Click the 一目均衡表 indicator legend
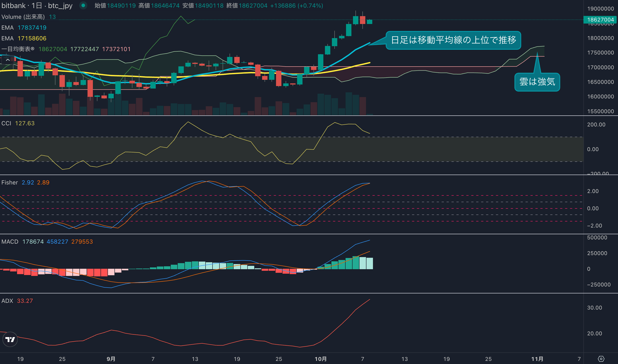Image resolution: width=618 pixels, height=364 pixels. click(18, 49)
